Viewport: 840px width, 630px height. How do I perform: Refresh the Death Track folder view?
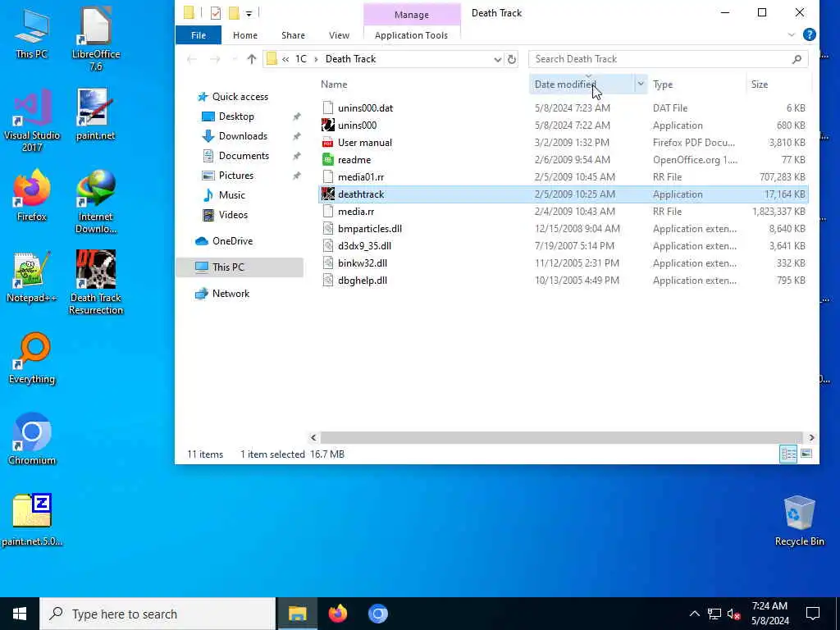tap(512, 59)
